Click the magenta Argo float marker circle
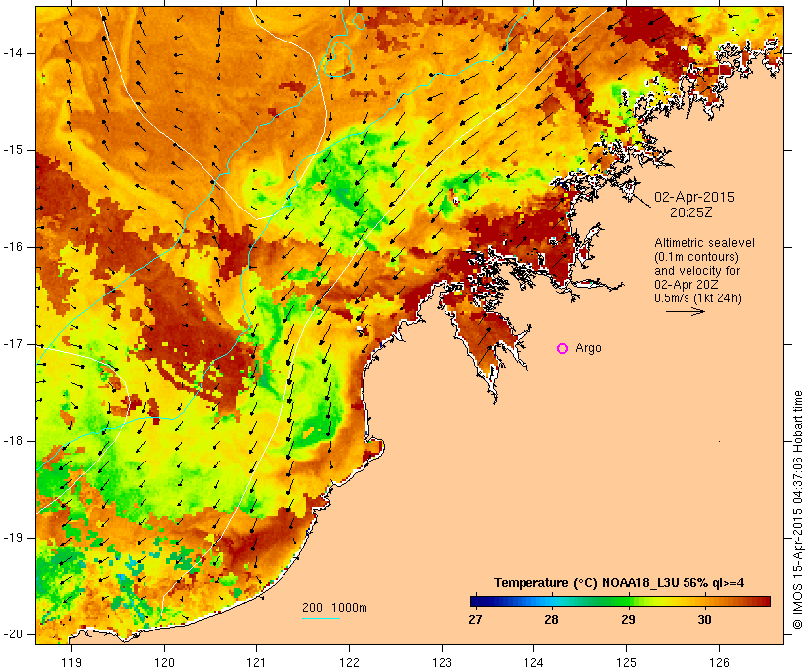The height and width of the screenshot is (672, 810). (x=563, y=349)
